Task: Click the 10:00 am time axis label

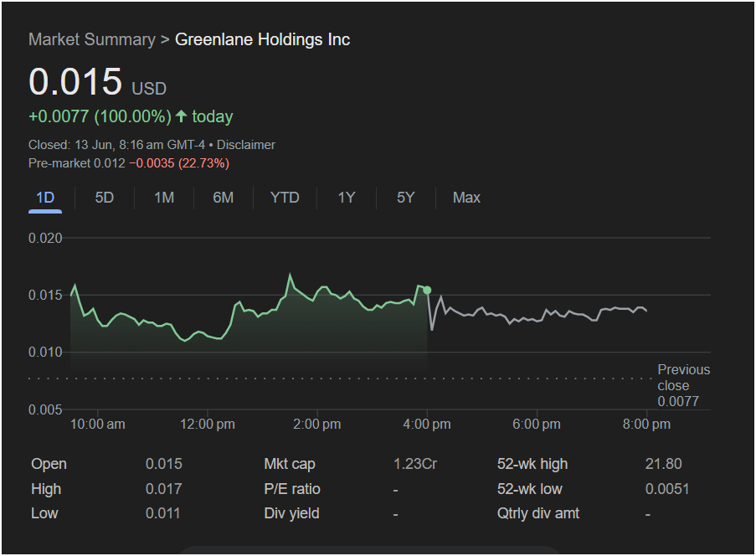Action: [x=97, y=425]
